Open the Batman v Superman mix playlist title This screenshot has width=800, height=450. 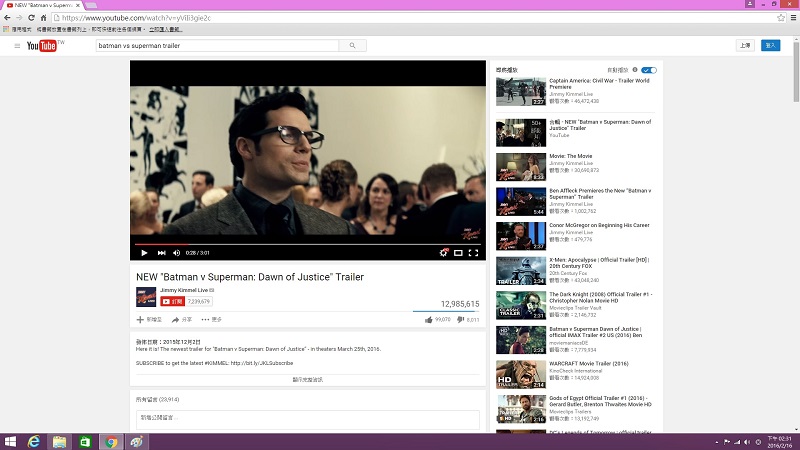click(x=600, y=125)
